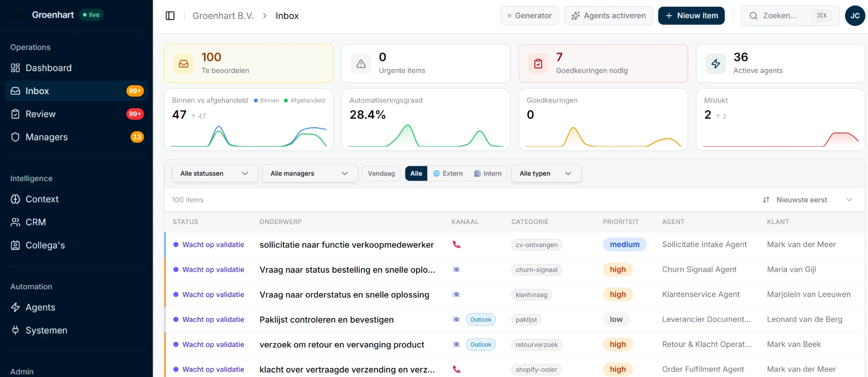Go to the Agents page

pyautogui.click(x=76, y=307)
